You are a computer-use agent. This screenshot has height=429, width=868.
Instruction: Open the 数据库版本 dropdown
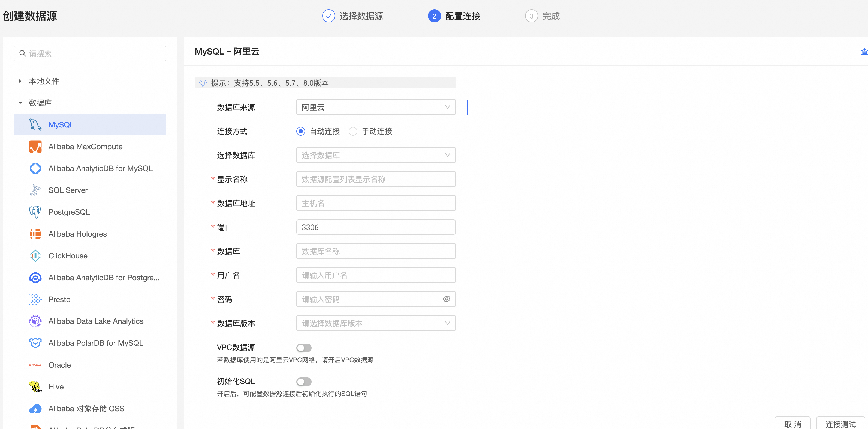(x=376, y=323)
